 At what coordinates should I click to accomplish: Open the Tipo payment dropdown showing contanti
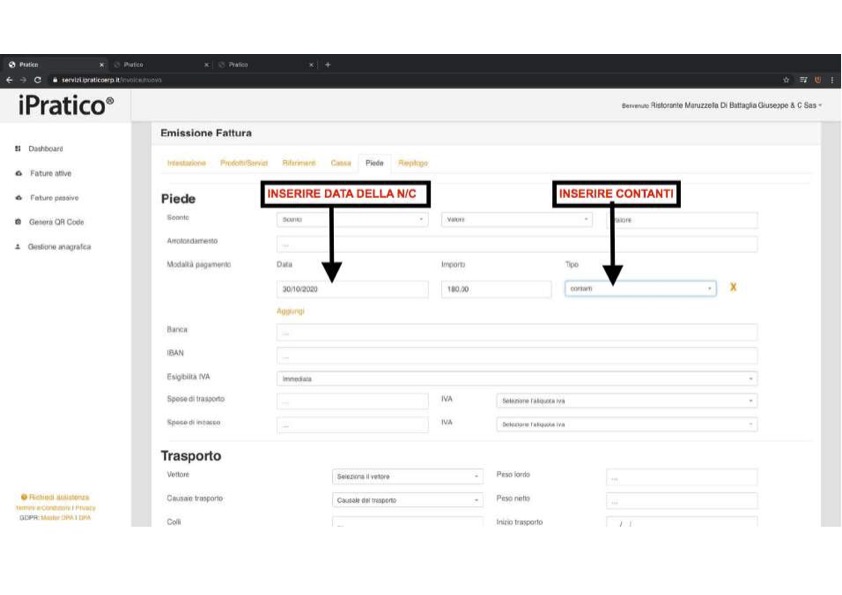641,289
